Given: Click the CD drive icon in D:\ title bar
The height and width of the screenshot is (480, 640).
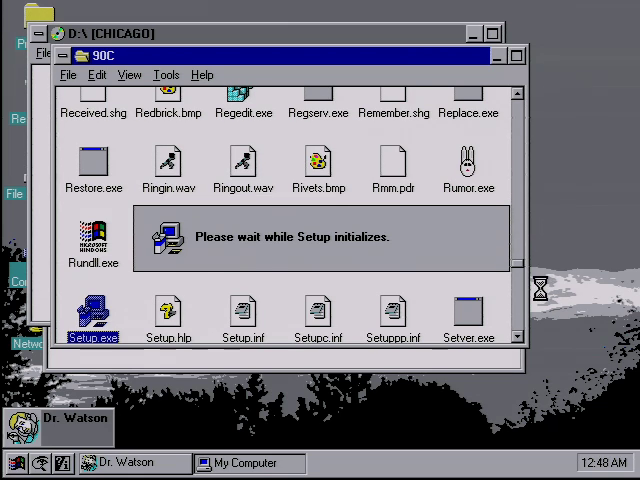Looking at the screenshot, I should click(x=58, y=34).
